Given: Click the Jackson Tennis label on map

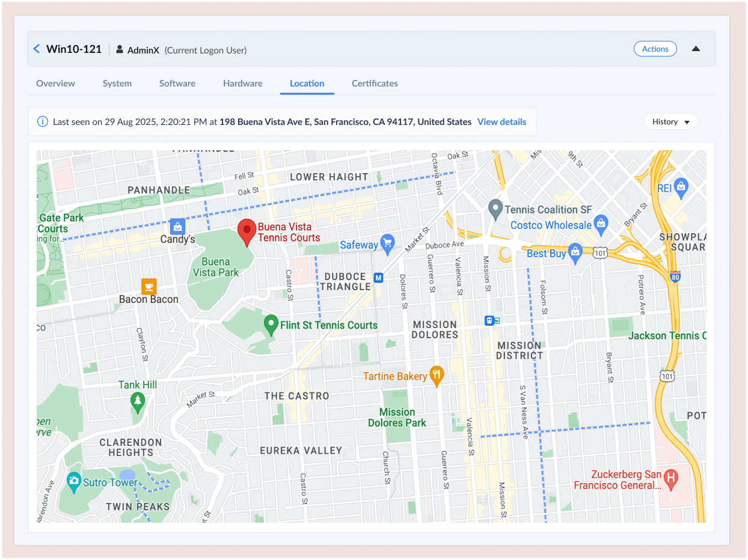Looking at the screenshot, I should 667,336.
